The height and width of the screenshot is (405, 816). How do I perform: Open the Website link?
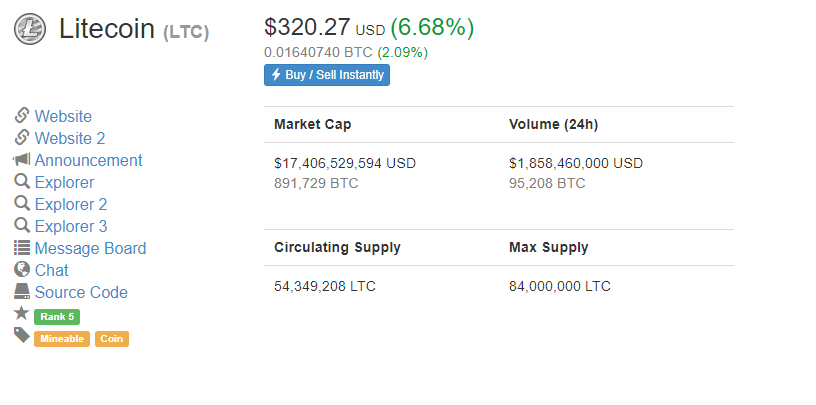[x=63, y=116]
